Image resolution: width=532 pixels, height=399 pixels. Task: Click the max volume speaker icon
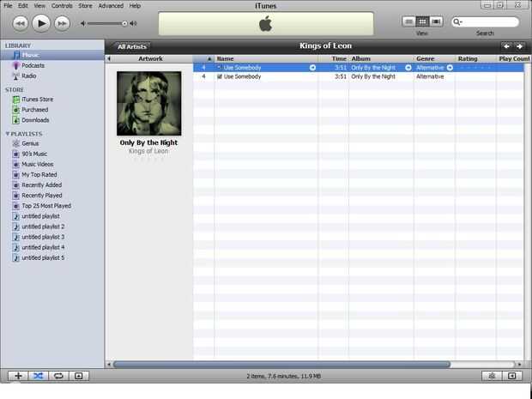133,23
